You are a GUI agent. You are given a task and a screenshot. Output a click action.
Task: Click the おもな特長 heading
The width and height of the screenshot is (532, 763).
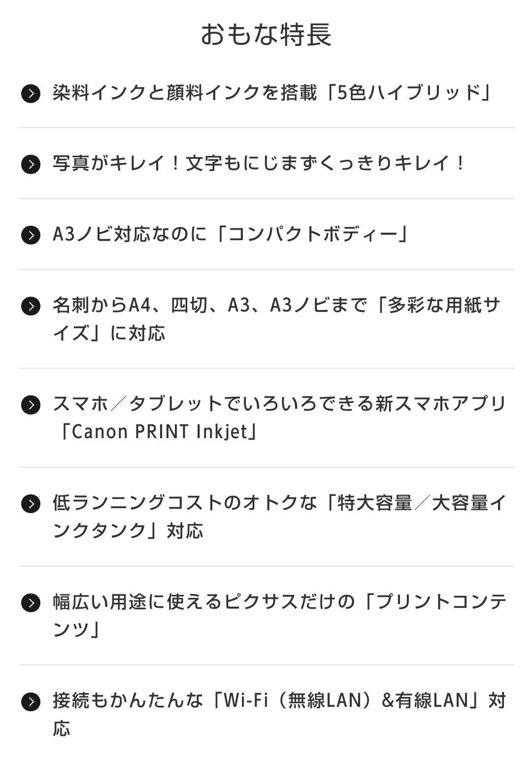pos(266,35)
